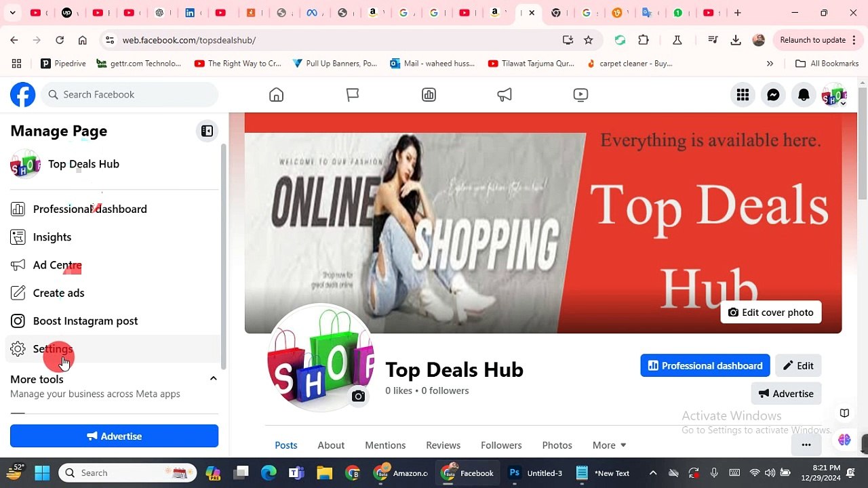Open the Video icon in top navigation
Image resolution: width=868 pixels, height=488 pixels.
point(580,95)
